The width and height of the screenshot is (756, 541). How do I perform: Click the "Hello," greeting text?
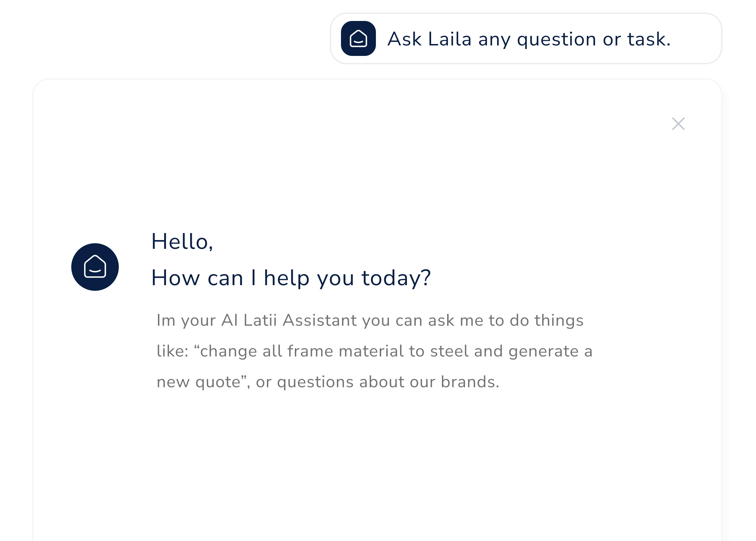(182, 241)
